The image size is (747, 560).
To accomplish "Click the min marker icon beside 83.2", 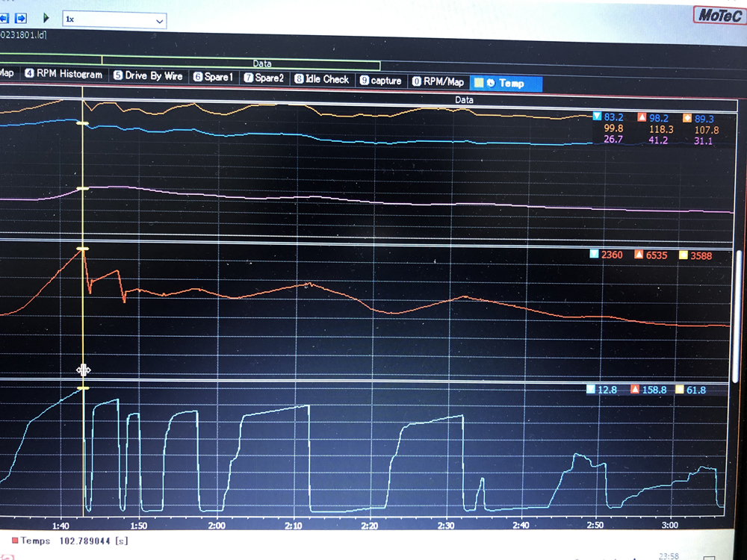I will (x=597, y=116).
